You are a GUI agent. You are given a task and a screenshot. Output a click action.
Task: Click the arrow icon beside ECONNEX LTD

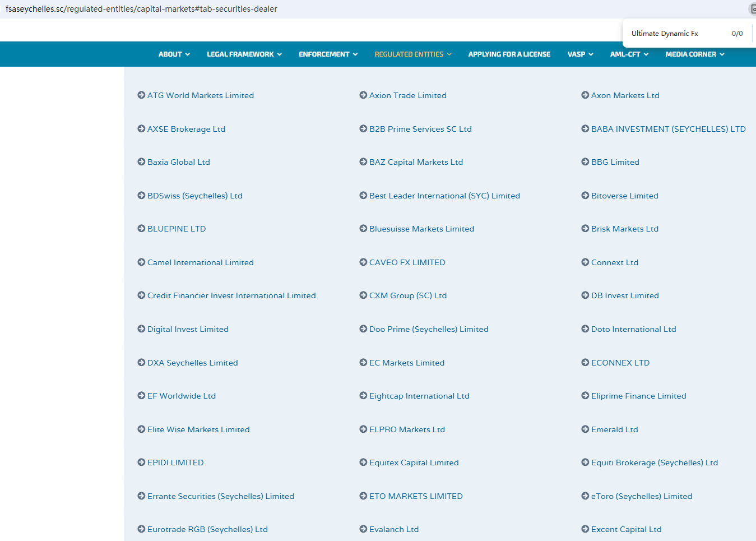point(585,363)
